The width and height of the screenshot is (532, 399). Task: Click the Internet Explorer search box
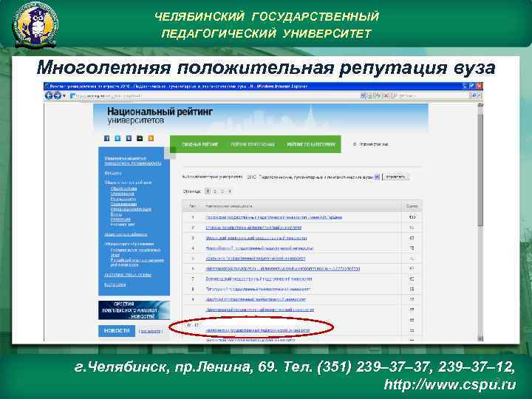(x=430, y=96)
